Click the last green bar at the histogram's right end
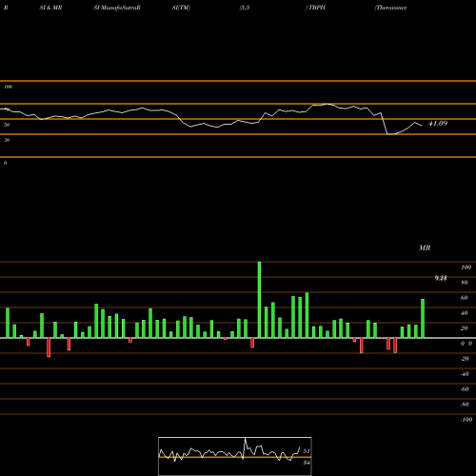This screenshot has height=476, width=476. point(423,318)
